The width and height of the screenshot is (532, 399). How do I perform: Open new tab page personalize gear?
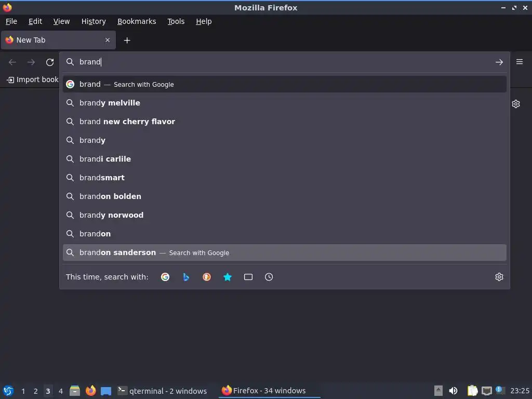[516, 104]
